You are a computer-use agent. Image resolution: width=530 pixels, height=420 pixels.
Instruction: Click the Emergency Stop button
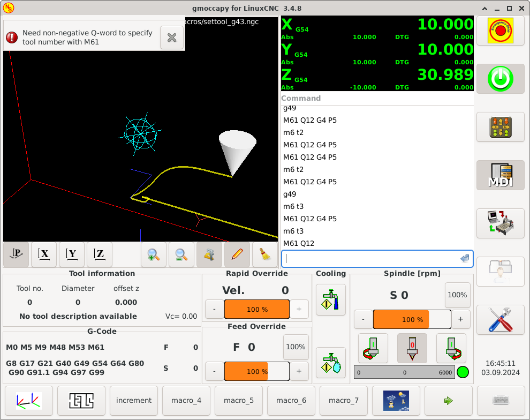click(x=500, y=31)
